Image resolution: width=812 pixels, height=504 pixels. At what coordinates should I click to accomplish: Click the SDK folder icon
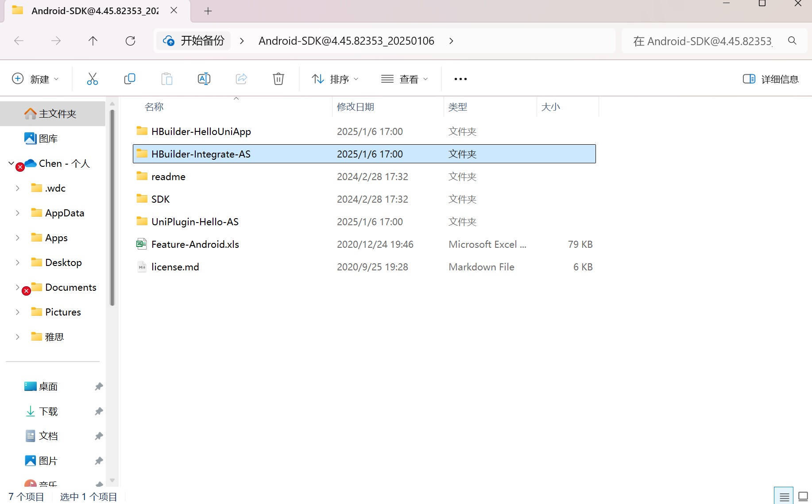[142, 199]
